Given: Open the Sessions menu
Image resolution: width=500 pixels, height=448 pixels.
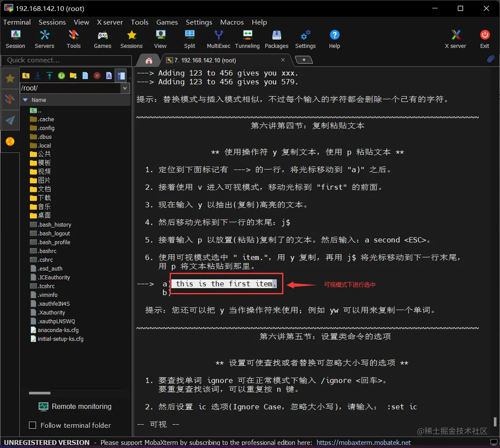Looking at the screenshot, I should click(52, 22).
